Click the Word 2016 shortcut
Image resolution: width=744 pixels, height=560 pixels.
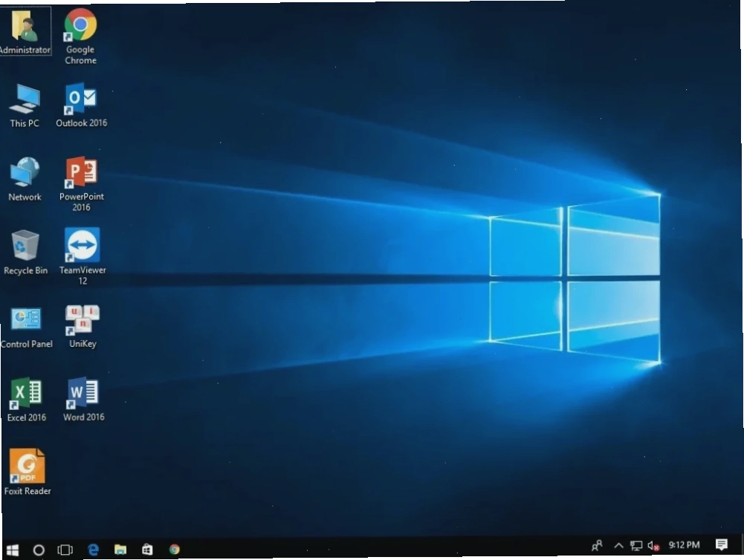pyautogui.click(x=83, y=400)
